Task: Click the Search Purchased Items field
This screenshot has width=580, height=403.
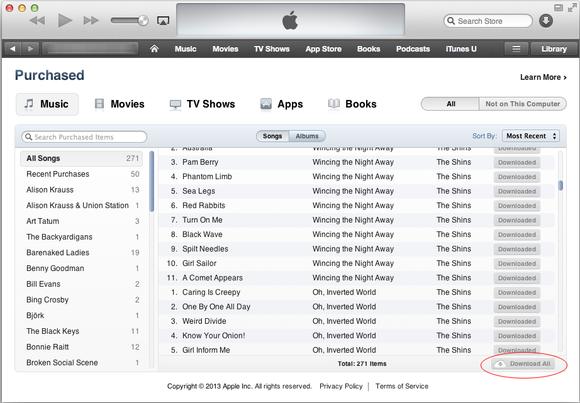Action: [84, 137]
